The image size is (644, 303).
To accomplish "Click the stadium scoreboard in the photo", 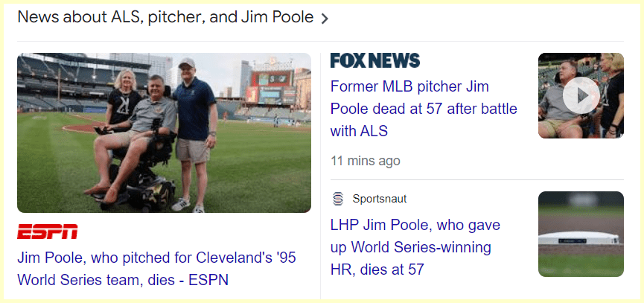I will tap(271, 86).
